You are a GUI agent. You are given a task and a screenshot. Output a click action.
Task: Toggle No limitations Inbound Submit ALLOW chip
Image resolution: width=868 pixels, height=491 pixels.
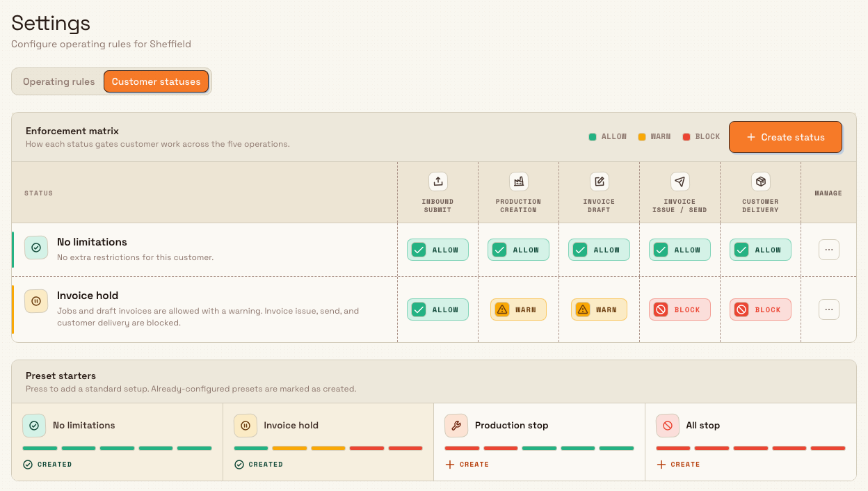[438, 250]
